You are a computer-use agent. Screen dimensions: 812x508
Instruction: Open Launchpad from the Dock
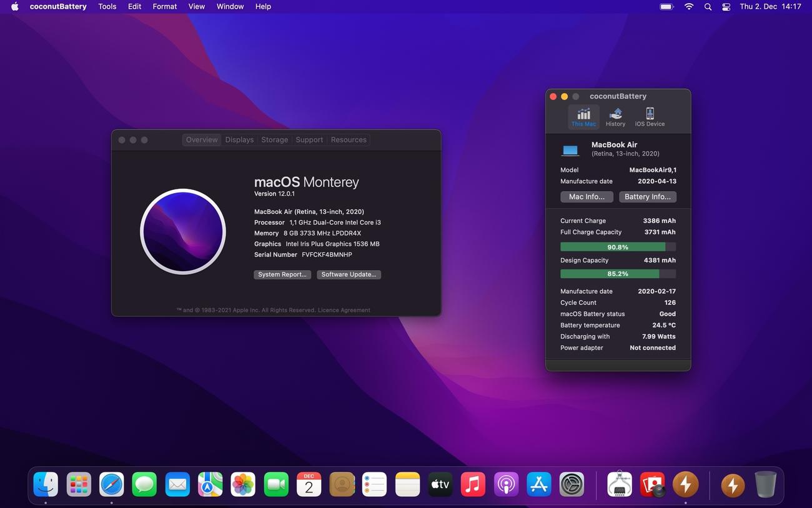[79, 484]
